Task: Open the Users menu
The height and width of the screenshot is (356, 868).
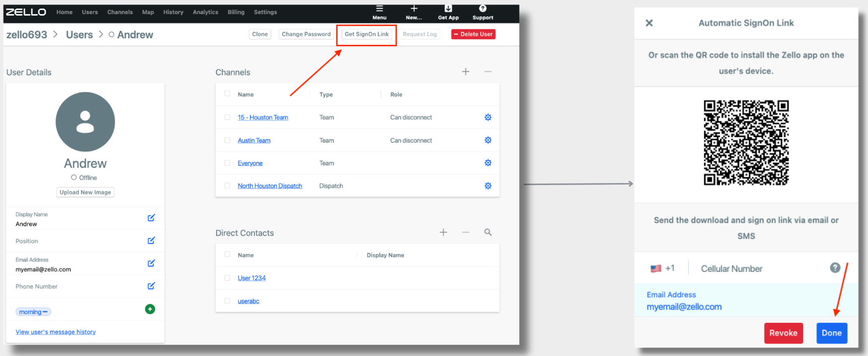Action: [x=90, y=12]
